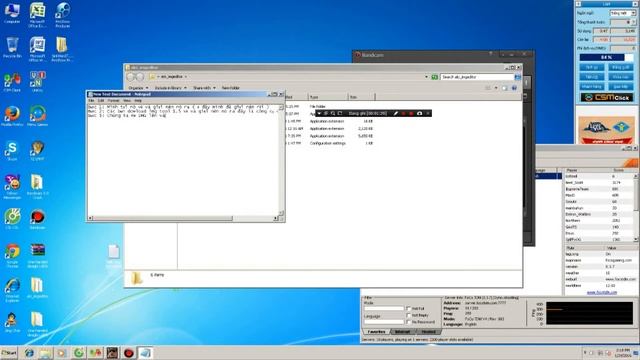640x360 pixels.
Task: Click the Start button on the taskbar
Action: (9, 353)
